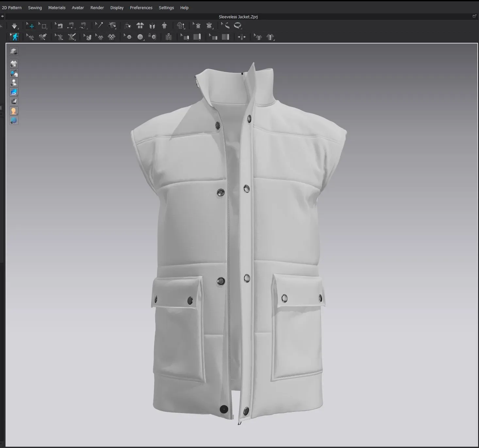Select the Free Sewing tool
The width and height of the screenshot is (479, 448).
pos(84,26)
